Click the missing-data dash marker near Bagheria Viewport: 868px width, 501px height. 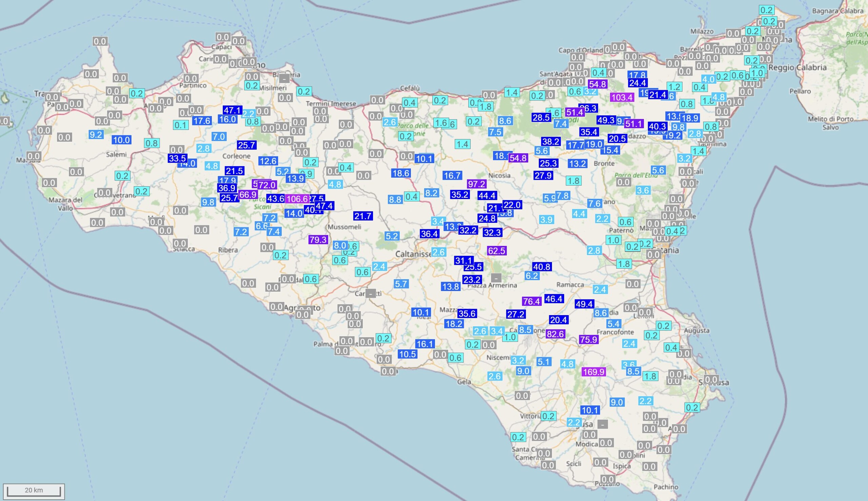[284, 79]
